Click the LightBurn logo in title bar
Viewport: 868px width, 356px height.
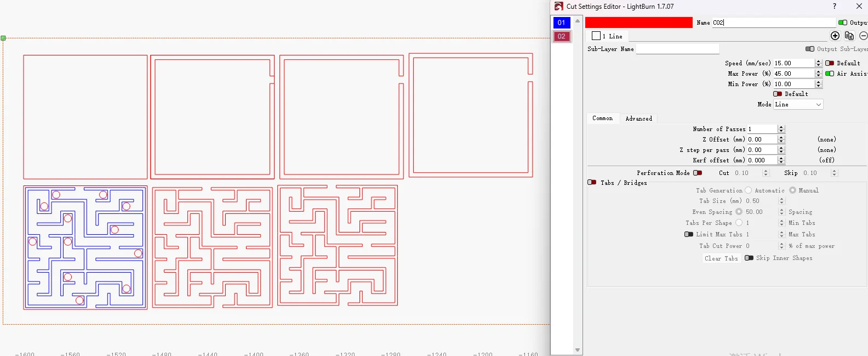click(x=558, y=7)
